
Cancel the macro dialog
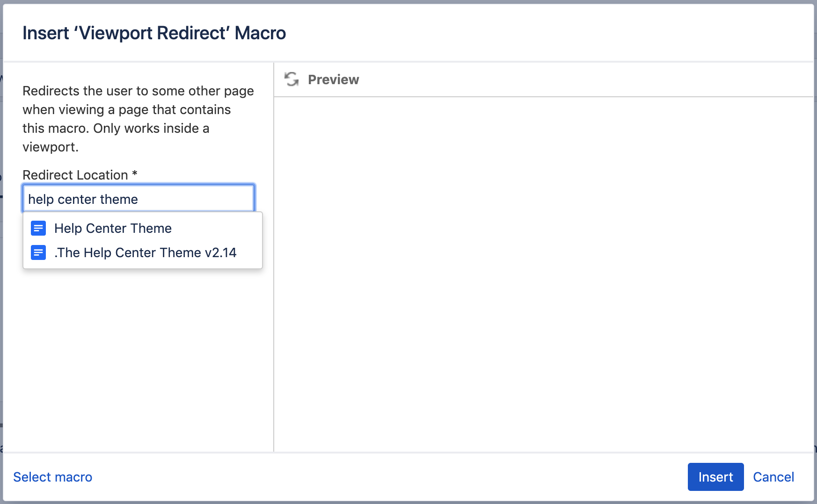point(773,477)
